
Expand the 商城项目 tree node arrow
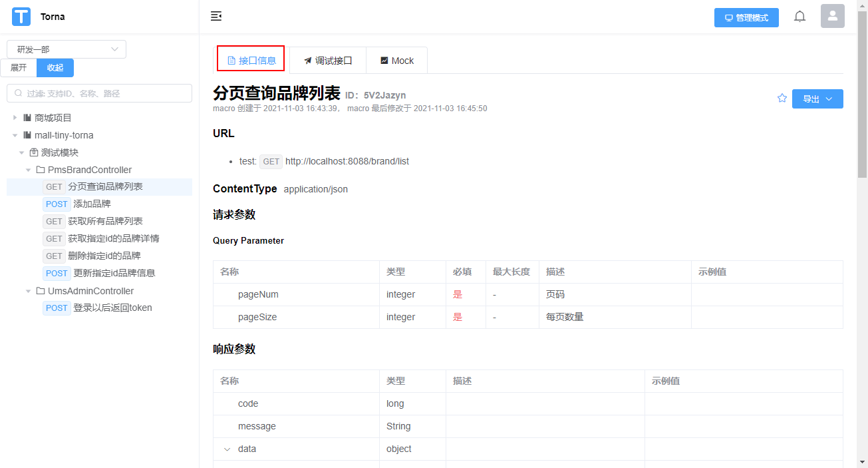(x=15, y=118)
